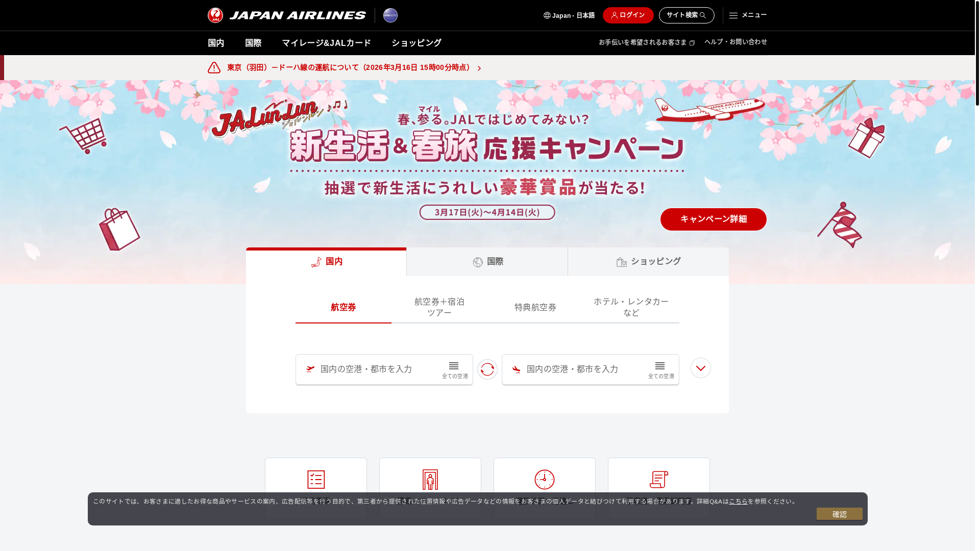Open the Japan - 日本語 region selector

click(569, 15)
